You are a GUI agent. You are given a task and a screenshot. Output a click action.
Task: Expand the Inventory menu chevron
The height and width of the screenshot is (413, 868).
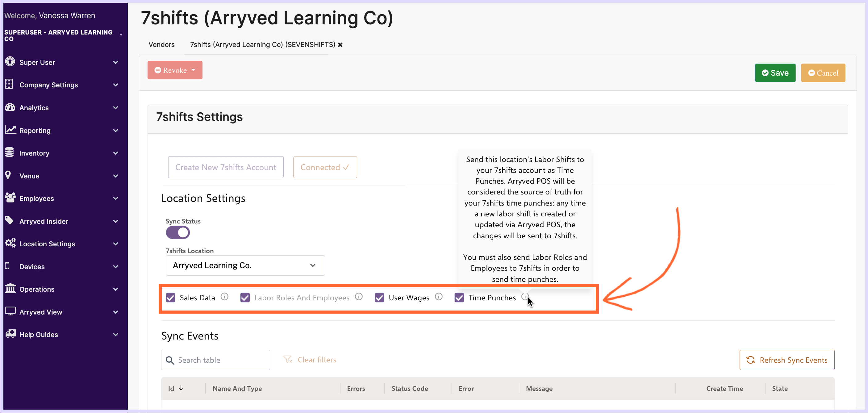115,153
